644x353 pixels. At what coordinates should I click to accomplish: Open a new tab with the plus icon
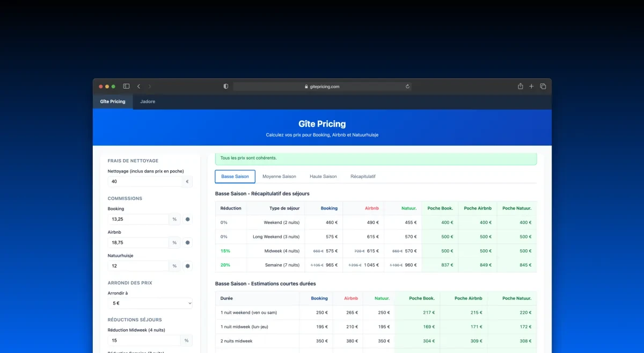pos(531,86)
